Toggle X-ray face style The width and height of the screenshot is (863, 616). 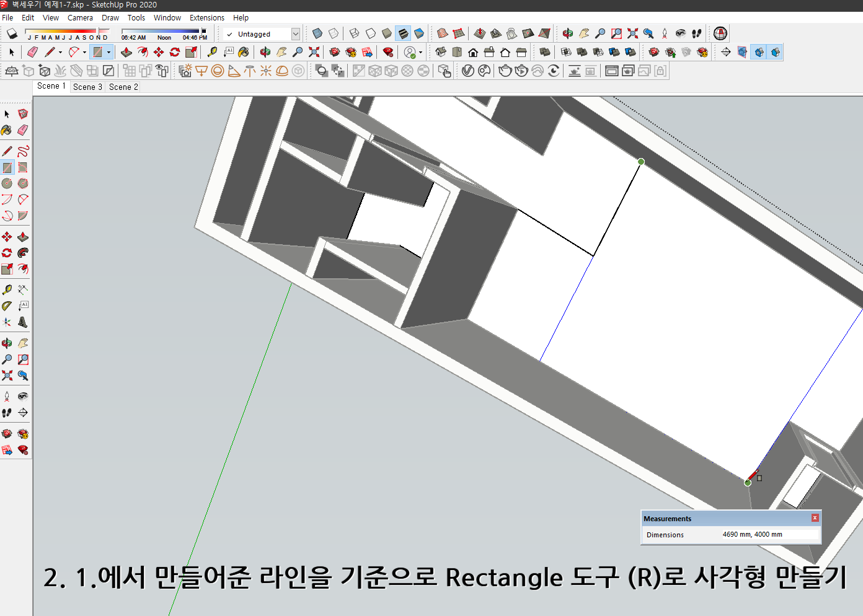pyautogui.click(x=317, y=33)
